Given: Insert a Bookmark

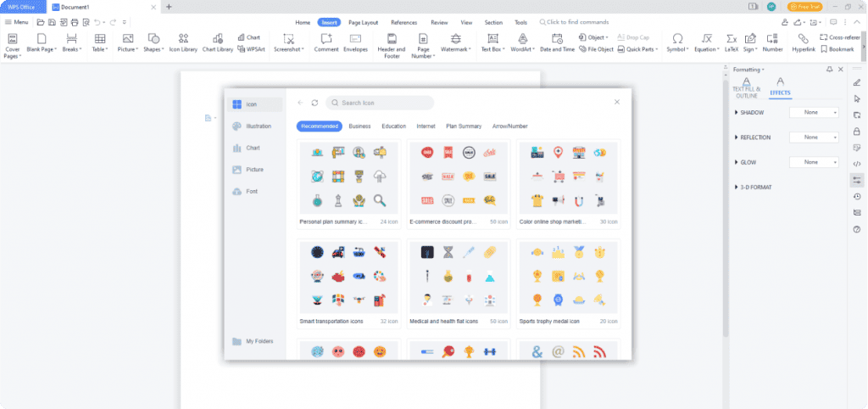Looking at the screenshot, I should (837, 48).
